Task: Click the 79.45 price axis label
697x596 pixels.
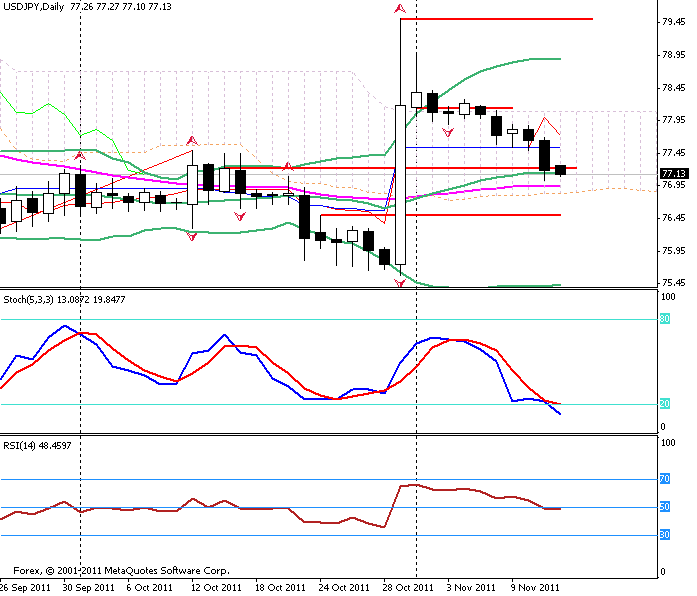Action: (x=673, y=22)
